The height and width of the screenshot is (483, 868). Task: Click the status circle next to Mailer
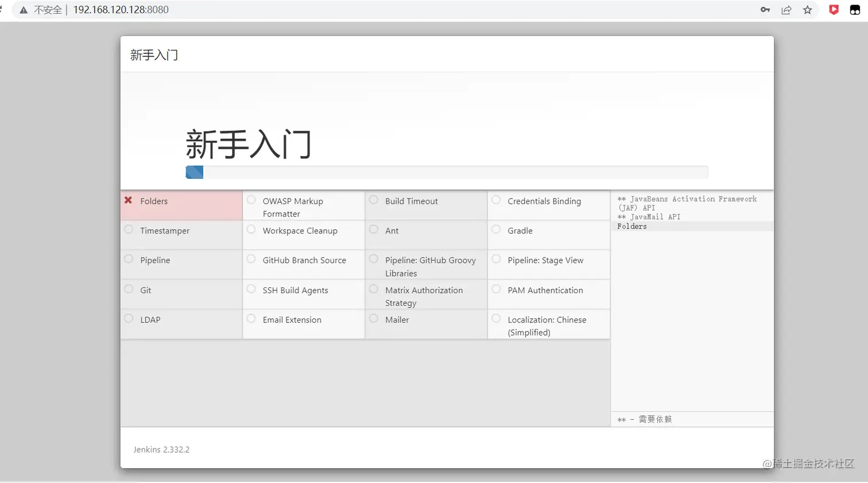(374, 318)
